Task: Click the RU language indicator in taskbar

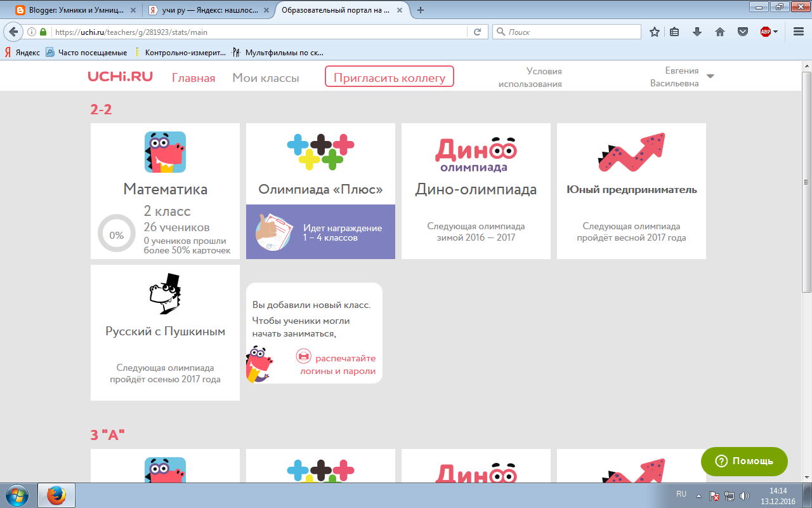Action: coord(681,493)
